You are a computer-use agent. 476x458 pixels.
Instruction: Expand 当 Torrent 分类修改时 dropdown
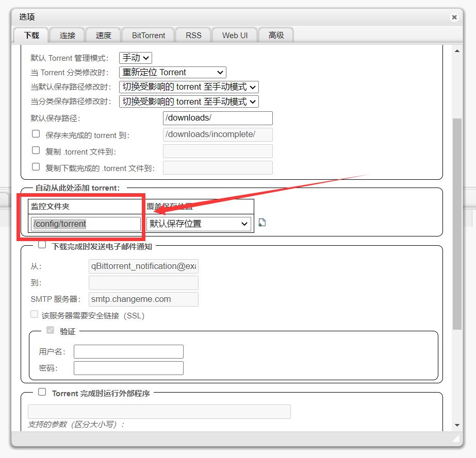click(x=172, y=72)
